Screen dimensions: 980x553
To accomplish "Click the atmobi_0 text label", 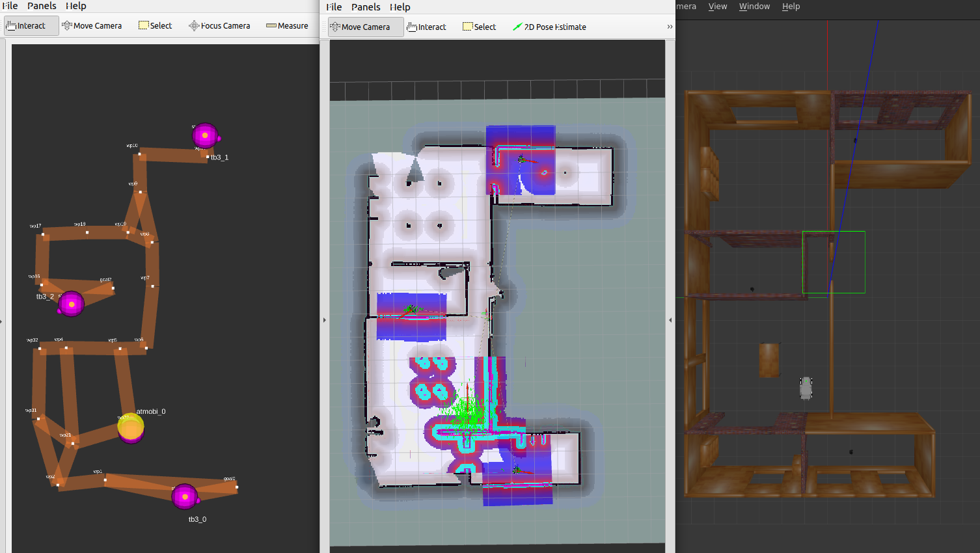I will 151,411.
